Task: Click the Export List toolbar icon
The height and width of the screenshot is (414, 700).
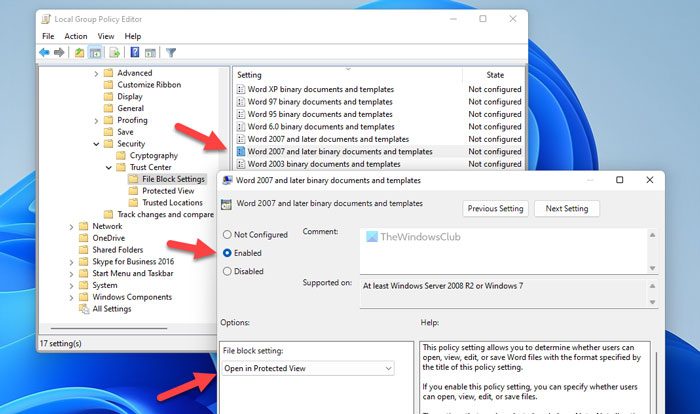Action: [x=114, y=53]
